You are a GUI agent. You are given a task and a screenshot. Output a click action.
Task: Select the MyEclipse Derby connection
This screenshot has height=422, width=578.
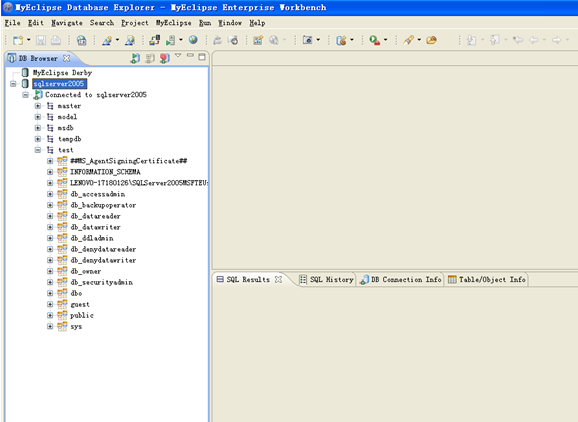(x=62, y=73)
